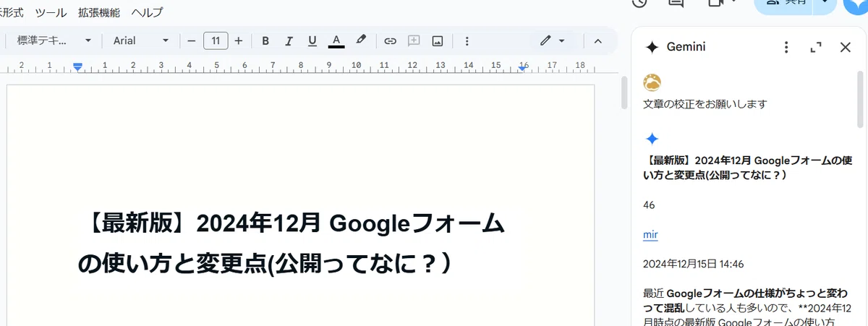Click the paragraph starting 最近 Googleフォームの仕様
Image resolution: width=868 pixels, height=326 pixels.
pos(746,309)
